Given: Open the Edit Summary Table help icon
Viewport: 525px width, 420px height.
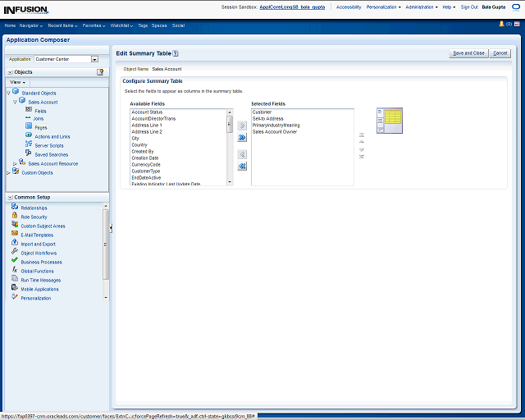Looking at the screenshot, I should [176, 53].
